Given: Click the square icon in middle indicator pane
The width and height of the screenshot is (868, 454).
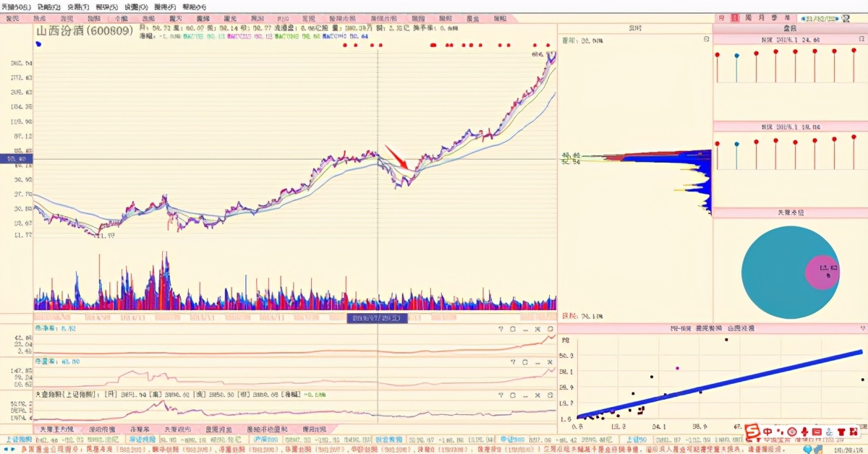Looking at the screenshot, I should [525, 362].
